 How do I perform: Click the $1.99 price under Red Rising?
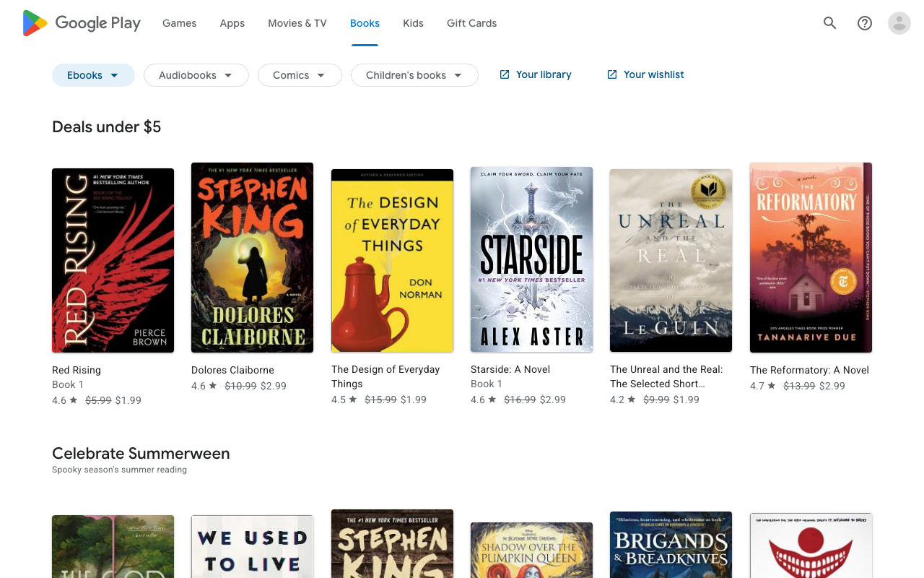(x=128, y=400)
